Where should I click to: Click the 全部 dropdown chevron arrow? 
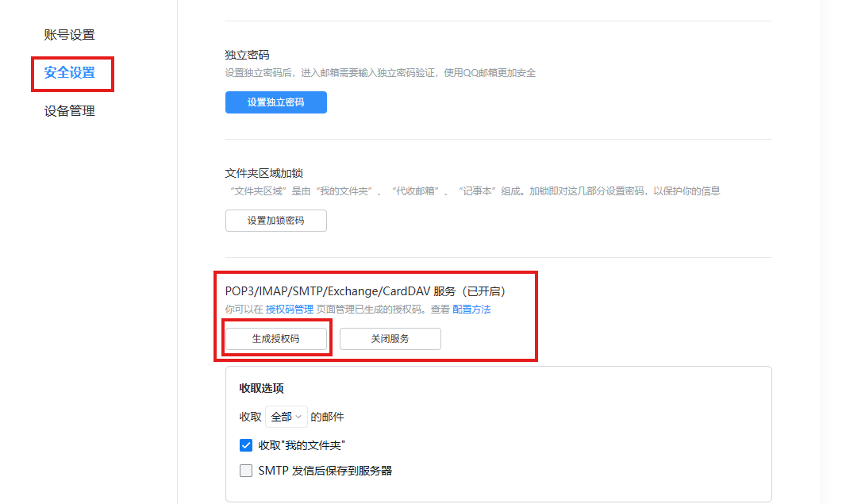click(297, 416)
